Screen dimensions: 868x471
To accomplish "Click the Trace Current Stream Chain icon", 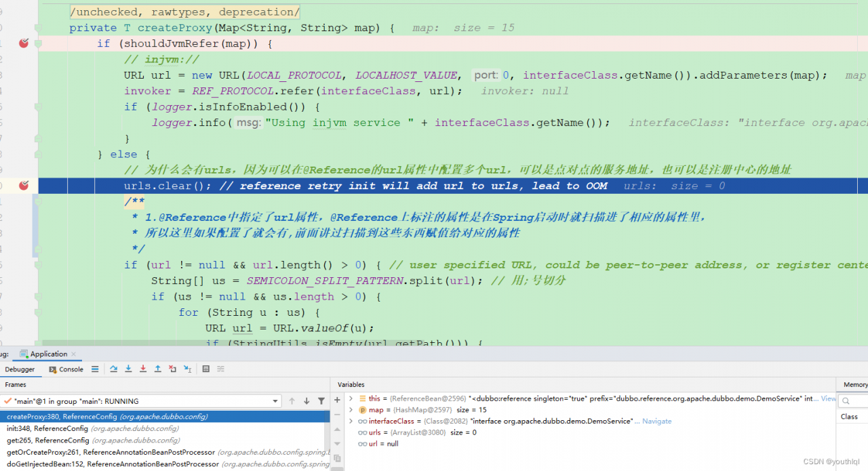I will (220, 369).
